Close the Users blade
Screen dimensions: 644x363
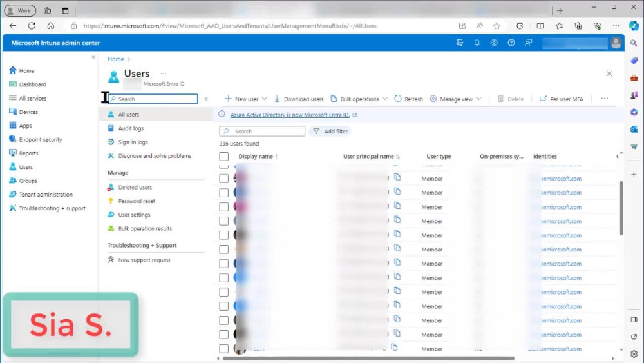pyautogui.click(x=609, y=74)
